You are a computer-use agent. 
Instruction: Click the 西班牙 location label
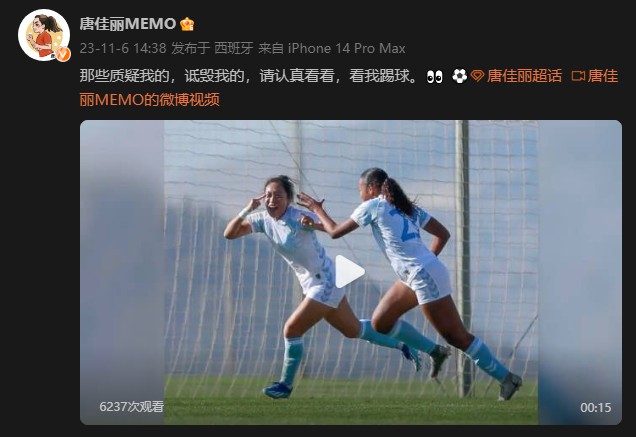coord(234,48)
